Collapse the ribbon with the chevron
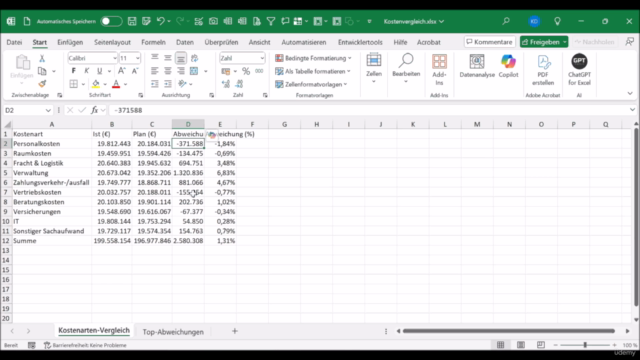The width and height of the screenshot is (640, 360). click(x=630, y=93)
